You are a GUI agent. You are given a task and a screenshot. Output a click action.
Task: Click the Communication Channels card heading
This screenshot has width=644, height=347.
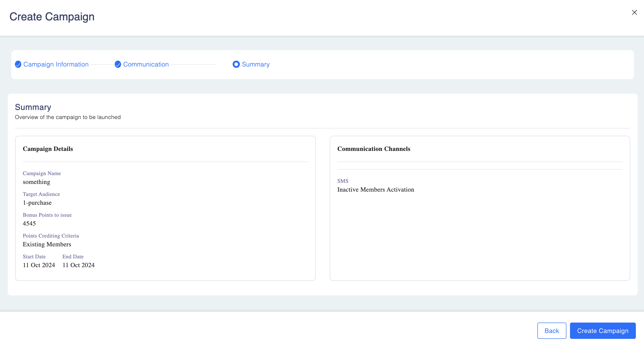pos(374,149)
